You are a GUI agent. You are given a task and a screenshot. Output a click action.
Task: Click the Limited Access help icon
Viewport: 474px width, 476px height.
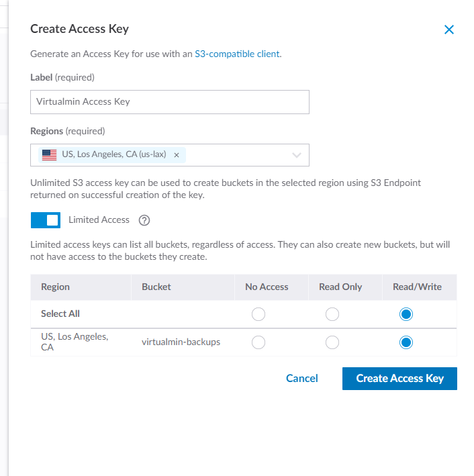(x=144, y=220)
